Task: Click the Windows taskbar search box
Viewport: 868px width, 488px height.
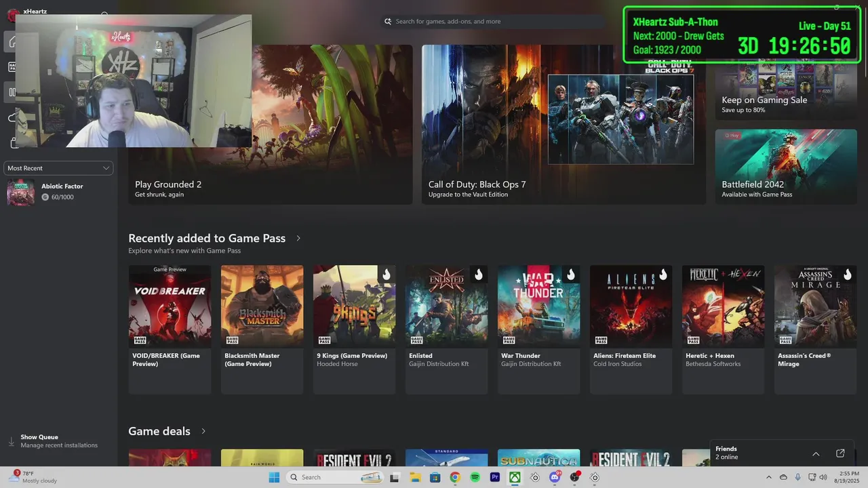Action: (333, 477)
